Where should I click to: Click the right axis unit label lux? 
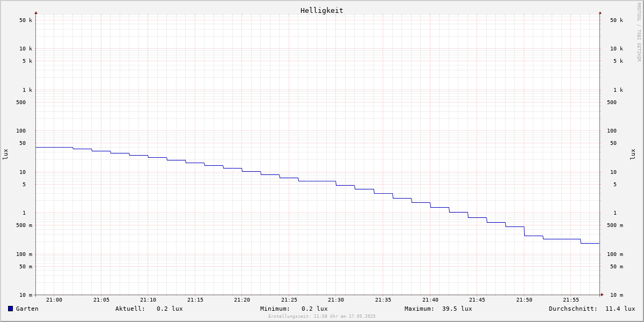[633, 155]
